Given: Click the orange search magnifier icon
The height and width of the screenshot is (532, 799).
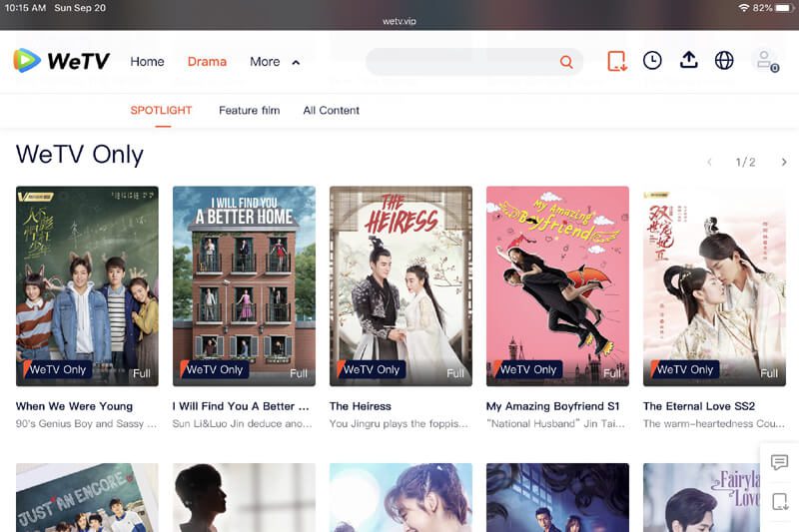Looking at the screenshot, I should point(566,62).
